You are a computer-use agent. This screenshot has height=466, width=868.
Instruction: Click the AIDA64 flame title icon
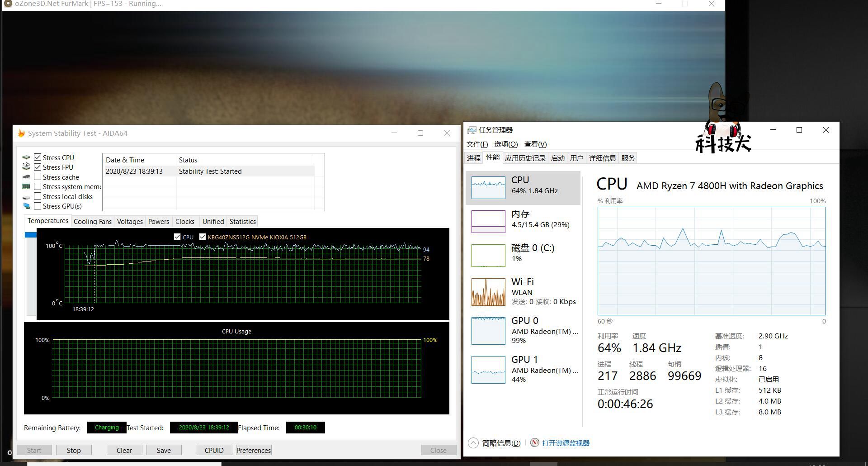pyautogui.click(x=21, y=133)
